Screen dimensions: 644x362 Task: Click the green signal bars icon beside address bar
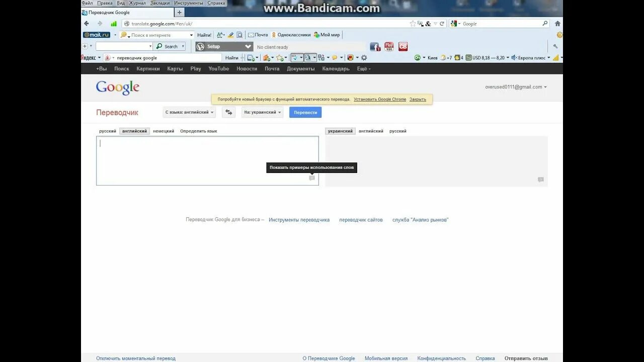[114, 24]
